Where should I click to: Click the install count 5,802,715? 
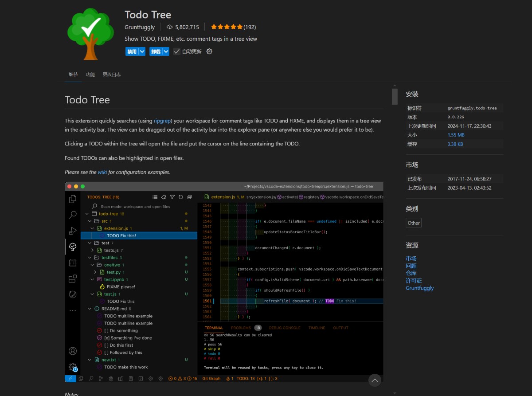187,27
